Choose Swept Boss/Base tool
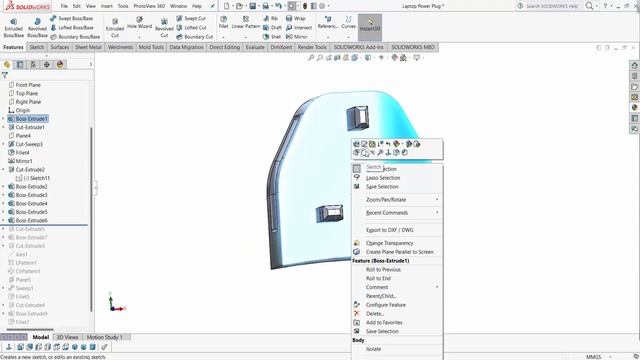Image resolution: width=640 pixels, height=360 pixels. [x=71, y=18]
